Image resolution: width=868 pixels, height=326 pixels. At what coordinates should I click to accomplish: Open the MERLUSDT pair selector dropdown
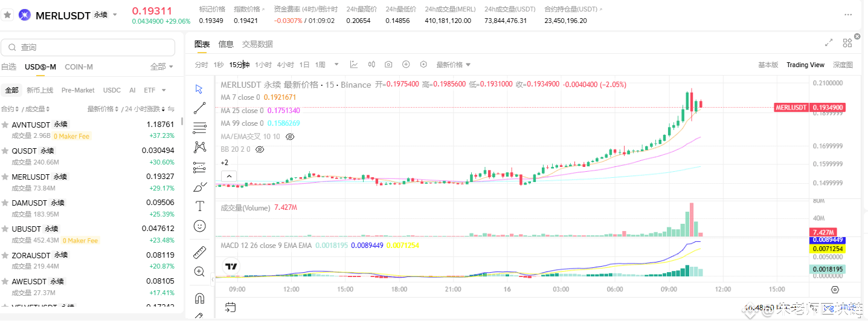click(115, 15)
